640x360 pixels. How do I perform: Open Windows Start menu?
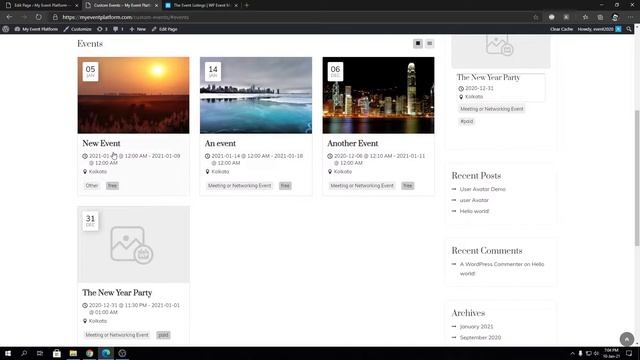click(8, 353)
